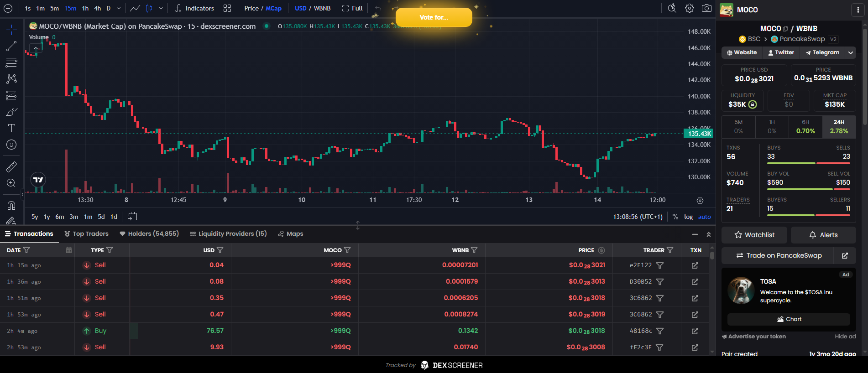Viewport: 868px width, 373px height.
Task: Open the token's Telegram link
Action: pyautogui.click(x=822, y=52)
